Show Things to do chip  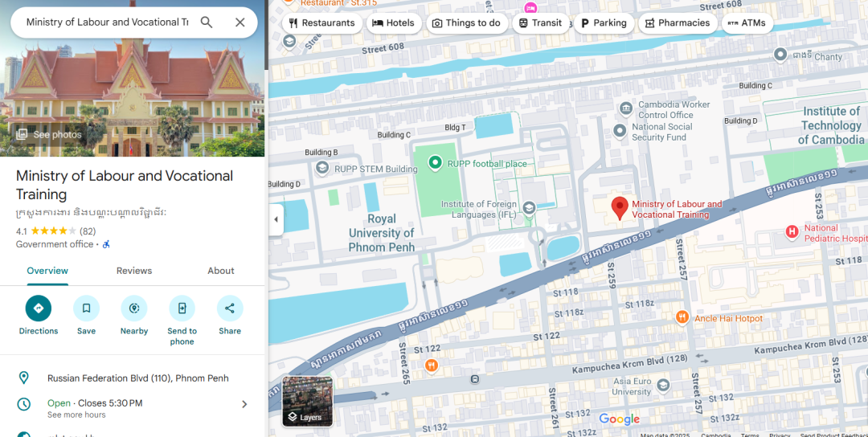coord(467,22)
